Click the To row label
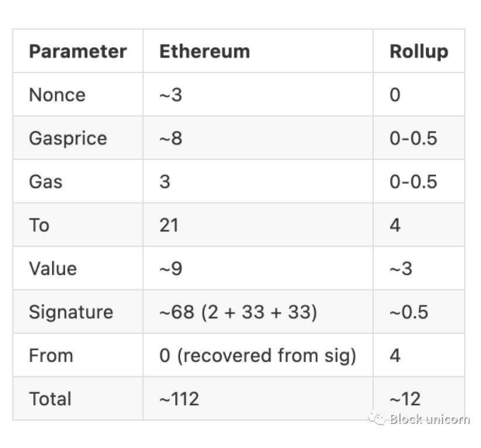 point(39,226)
